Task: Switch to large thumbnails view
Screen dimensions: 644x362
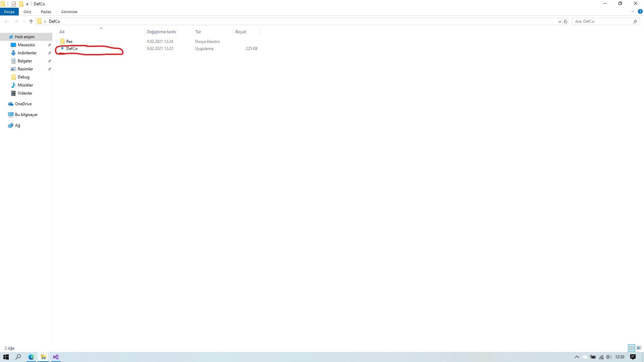Action: click(639, 348)
